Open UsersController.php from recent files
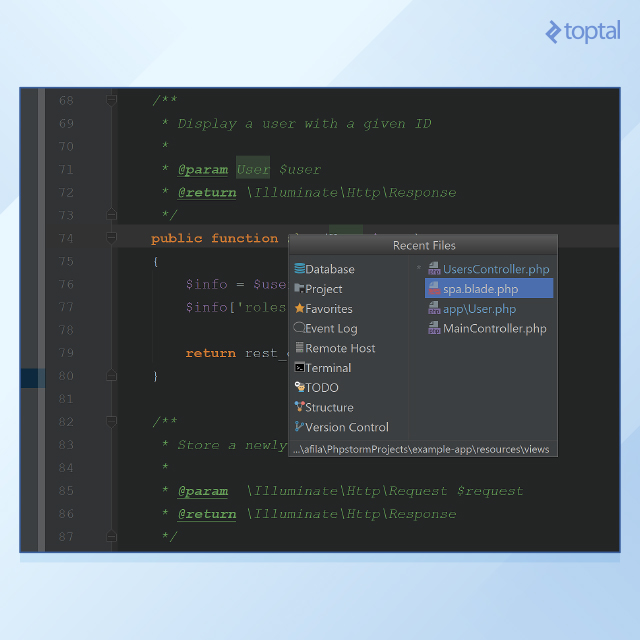640x640 pixels. click(496, 269)
